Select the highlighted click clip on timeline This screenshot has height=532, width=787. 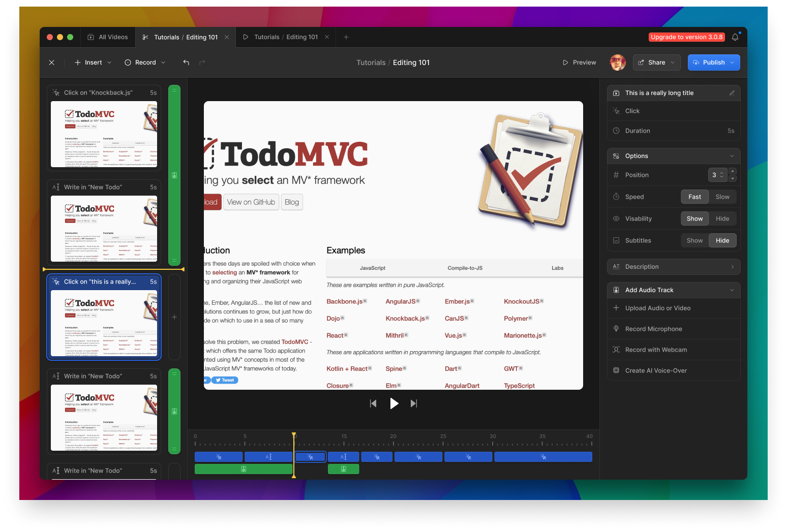[x=310, y=457]
